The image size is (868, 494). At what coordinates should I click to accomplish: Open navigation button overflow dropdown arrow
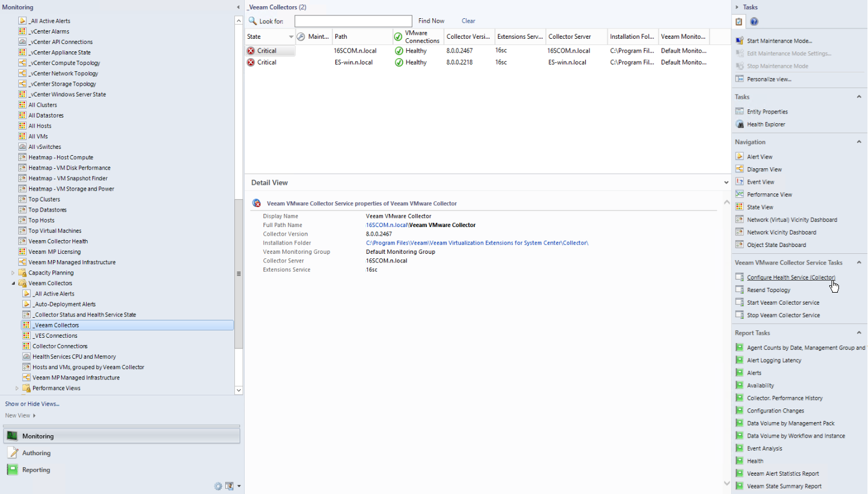[x=239, y=486]
